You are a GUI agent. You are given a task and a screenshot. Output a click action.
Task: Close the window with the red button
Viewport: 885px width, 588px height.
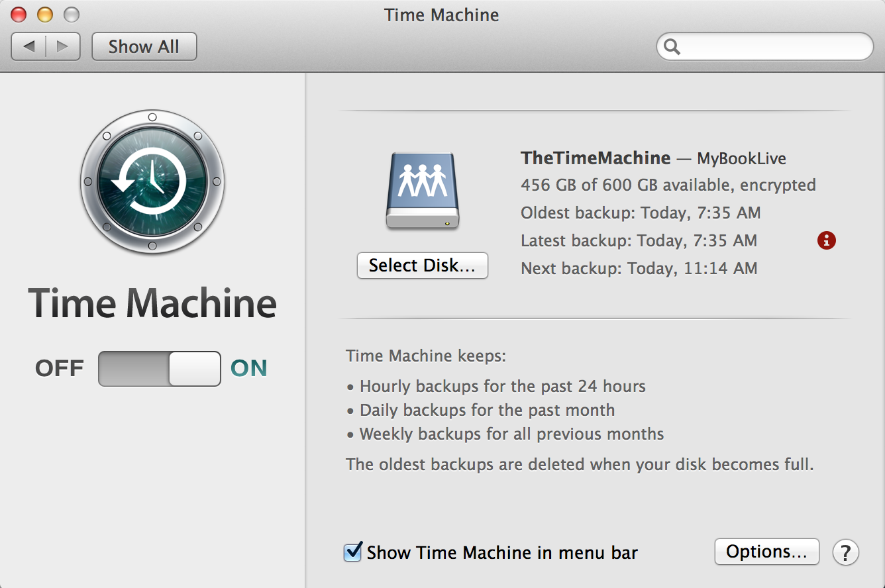pyautogui.click(x=19, y=14)
